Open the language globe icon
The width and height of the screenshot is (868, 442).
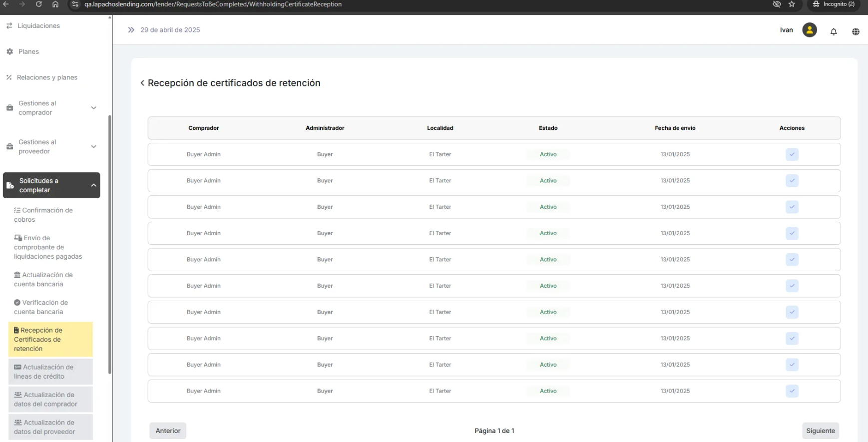click(x=856, y=31)
